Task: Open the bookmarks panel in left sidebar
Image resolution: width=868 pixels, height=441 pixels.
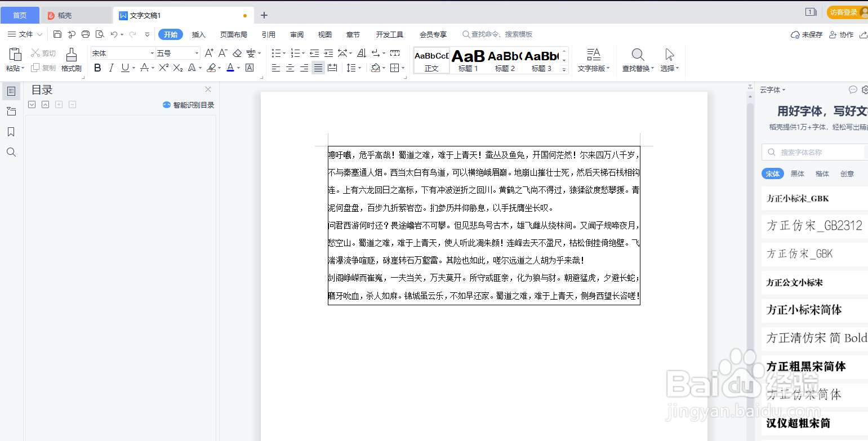Action: (11, 131)
